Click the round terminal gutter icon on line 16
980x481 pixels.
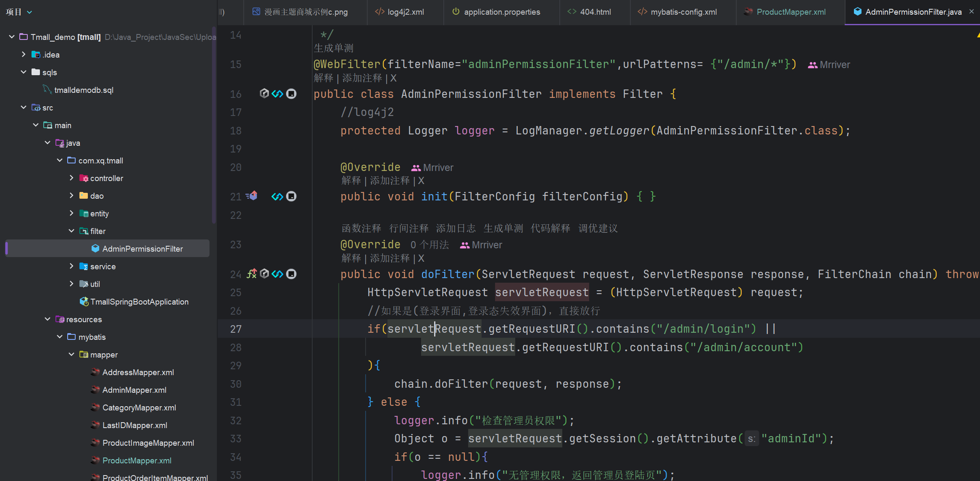[291, 94]
